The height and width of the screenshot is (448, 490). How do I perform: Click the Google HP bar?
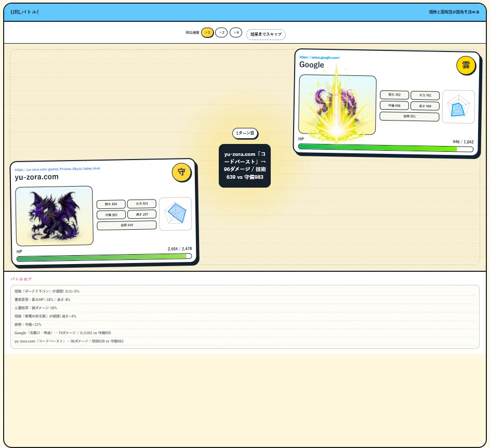pos(386,148)
